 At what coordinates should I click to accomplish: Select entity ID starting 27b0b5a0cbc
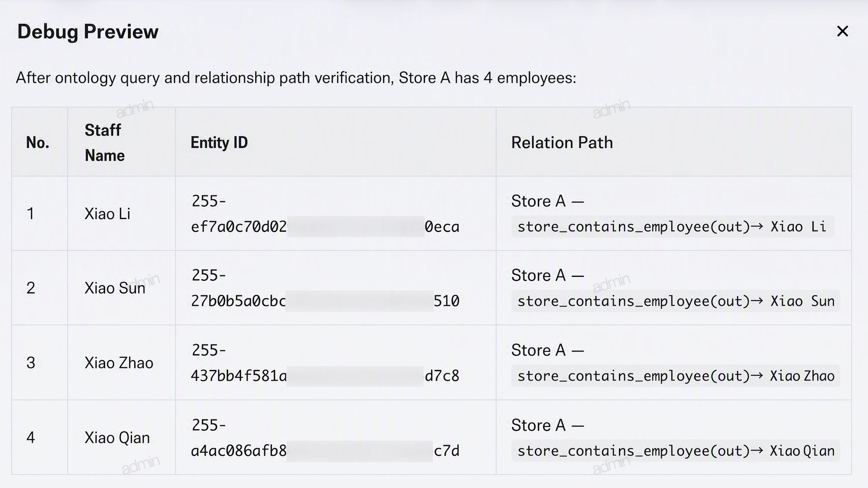[x=325, y=288]
